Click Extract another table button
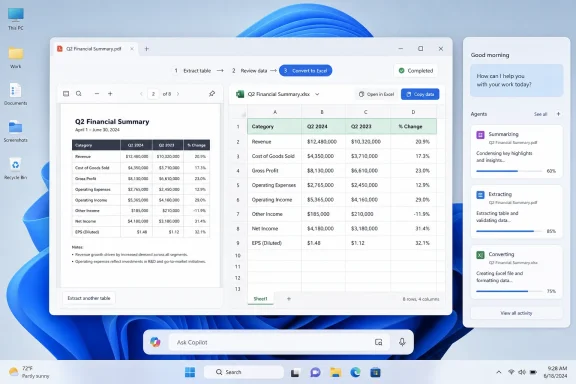 click(x=89, y=298)
